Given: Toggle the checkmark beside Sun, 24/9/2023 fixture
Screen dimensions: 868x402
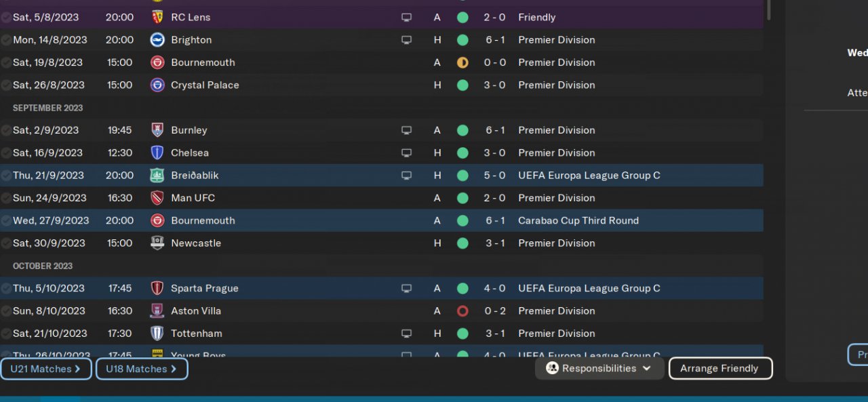Looking at the screenshot, I should point(6,198).
